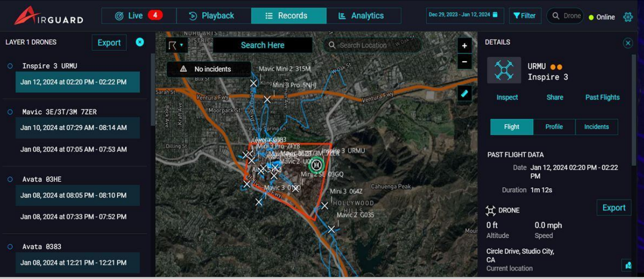Click the calendar icon in date range
Screen dimensions: 644x279
[x=495, y=15]
